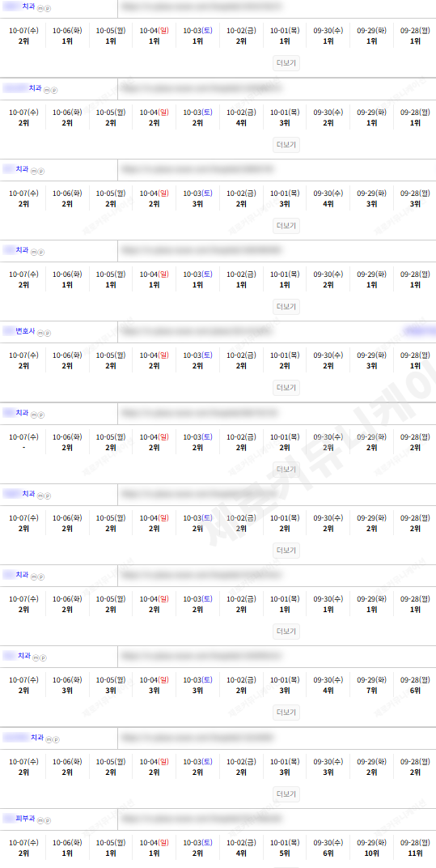Click 더보기 under the 변호사 rankings
The image size is (436, 868).
286,388
